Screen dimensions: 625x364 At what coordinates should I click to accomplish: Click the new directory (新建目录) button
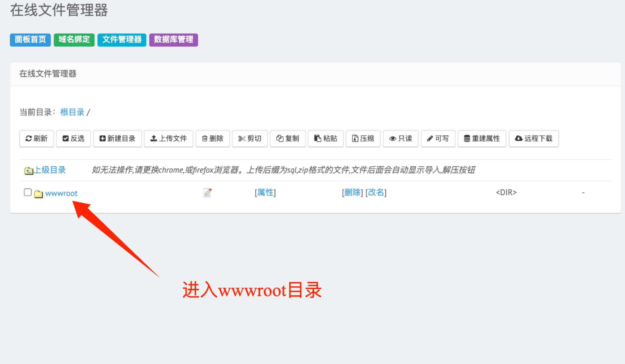(x=117, y=139)
